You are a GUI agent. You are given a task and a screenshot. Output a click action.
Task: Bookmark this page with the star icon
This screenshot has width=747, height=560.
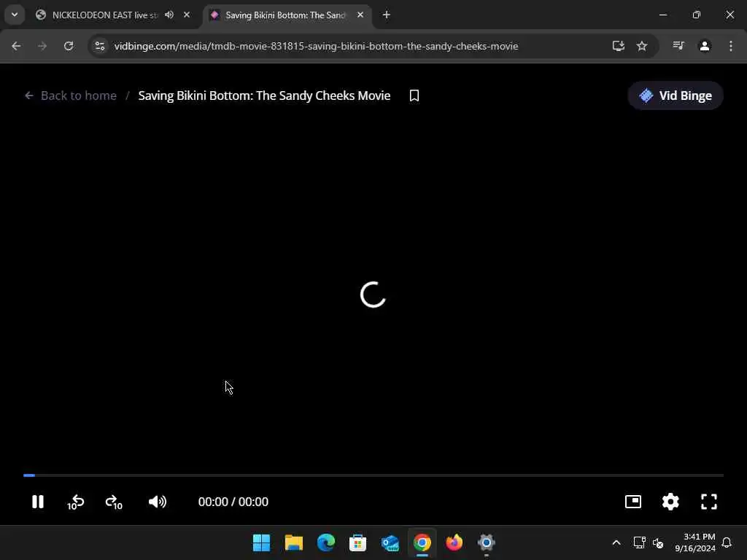pyautogui.click(x=642, y=46)
